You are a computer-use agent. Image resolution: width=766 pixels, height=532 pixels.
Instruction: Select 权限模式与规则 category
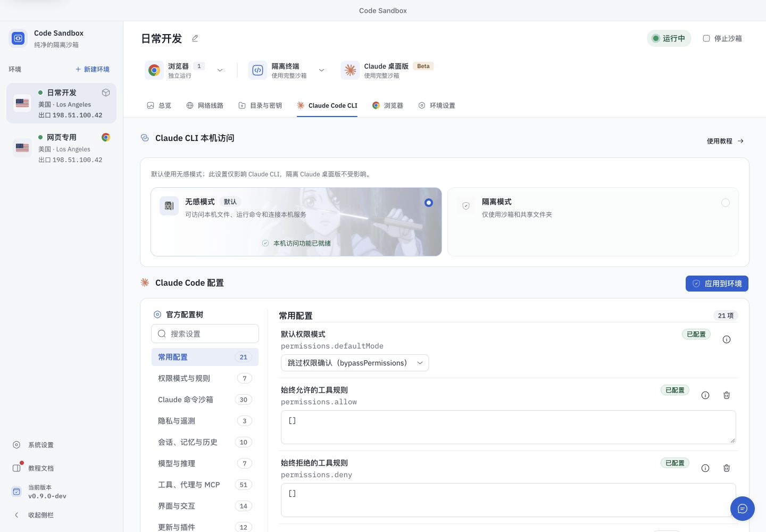(205, 378)
